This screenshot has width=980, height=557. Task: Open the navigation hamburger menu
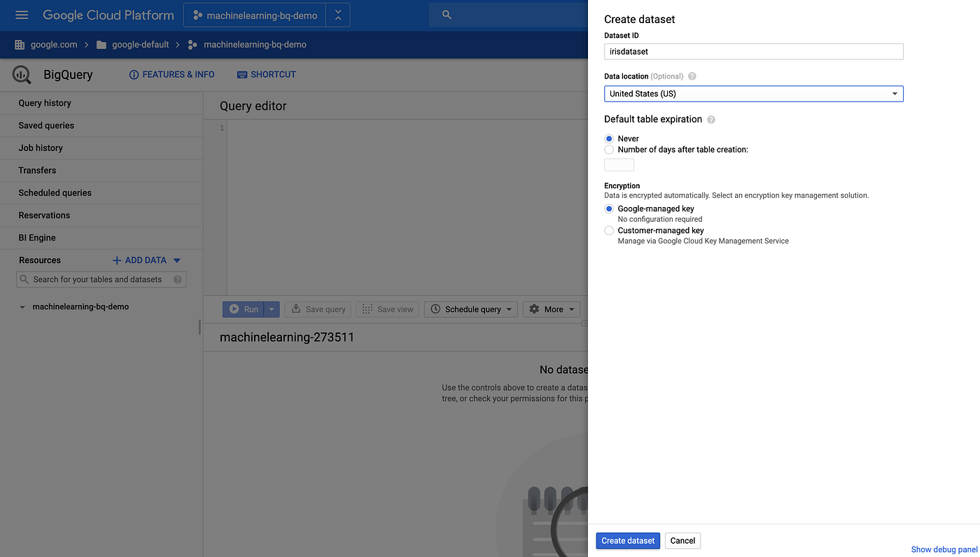[21, 15]
